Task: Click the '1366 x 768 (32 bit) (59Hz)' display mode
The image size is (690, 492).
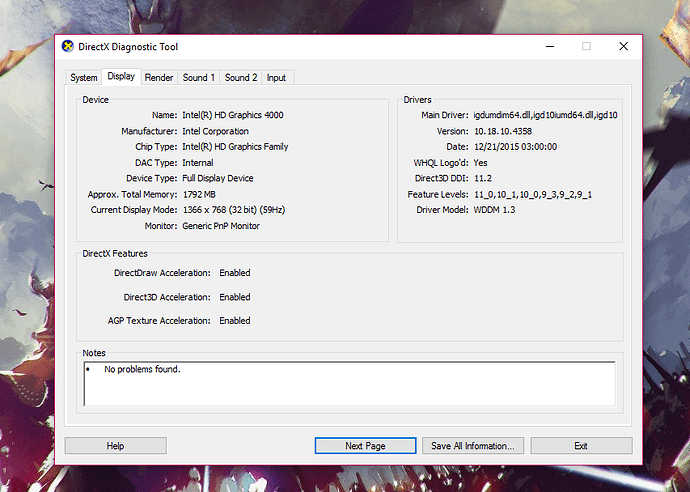Action: [x=234, y=210]
